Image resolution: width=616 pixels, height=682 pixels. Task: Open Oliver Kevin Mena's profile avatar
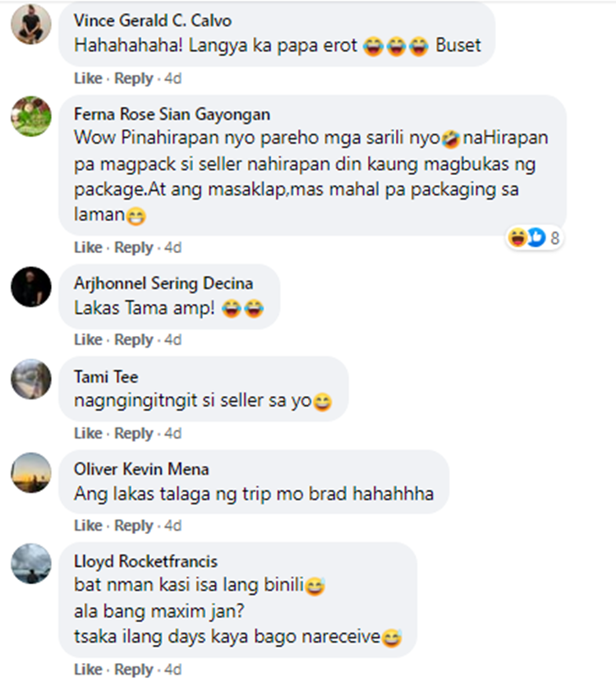31,472
